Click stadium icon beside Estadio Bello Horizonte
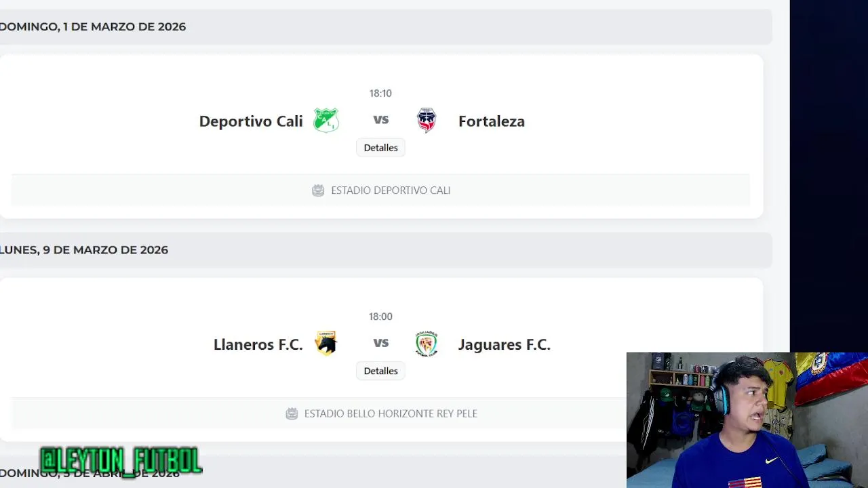Screen dimensions: 868x488 pyautogui.click(x=292, y=413)
